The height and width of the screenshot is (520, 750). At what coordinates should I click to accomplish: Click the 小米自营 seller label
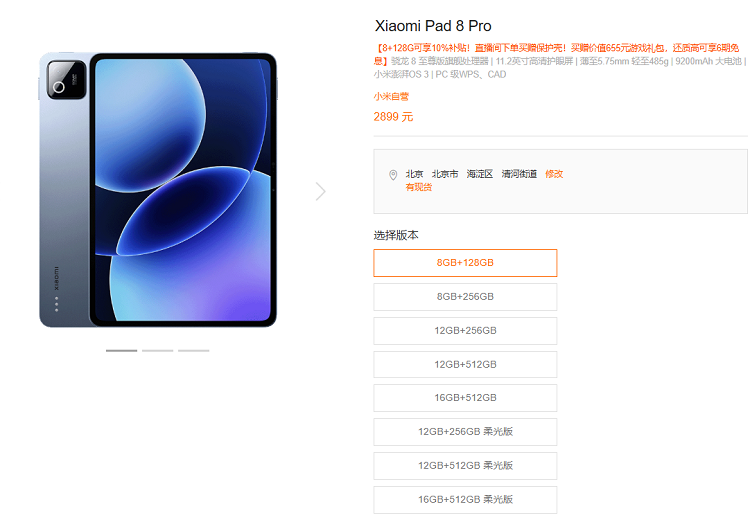391,97
